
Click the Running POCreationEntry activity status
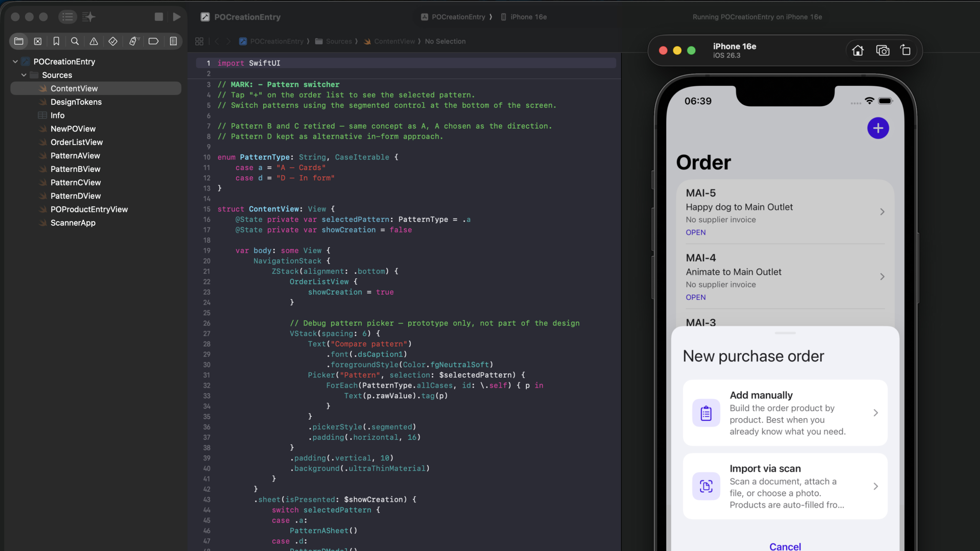[757, 17]
